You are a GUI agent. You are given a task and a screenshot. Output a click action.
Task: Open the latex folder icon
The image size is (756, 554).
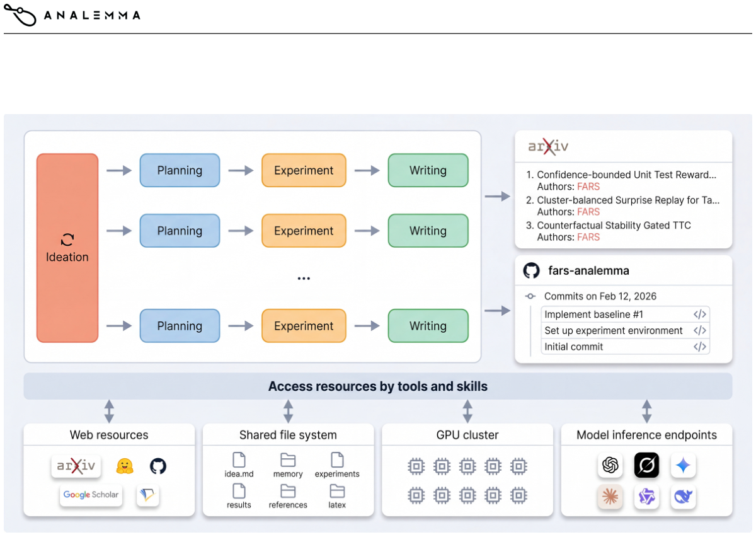point(337,491)
